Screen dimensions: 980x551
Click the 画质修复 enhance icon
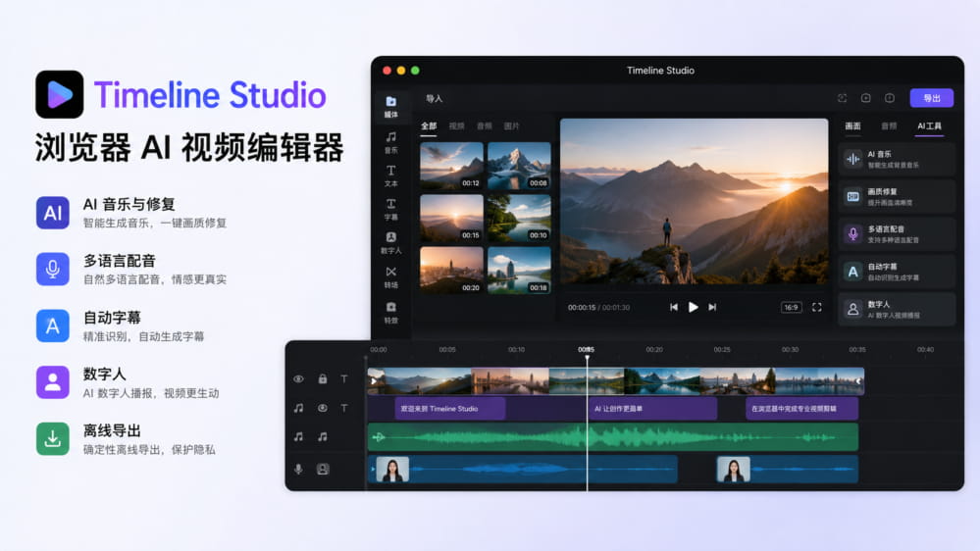point(852,197)
